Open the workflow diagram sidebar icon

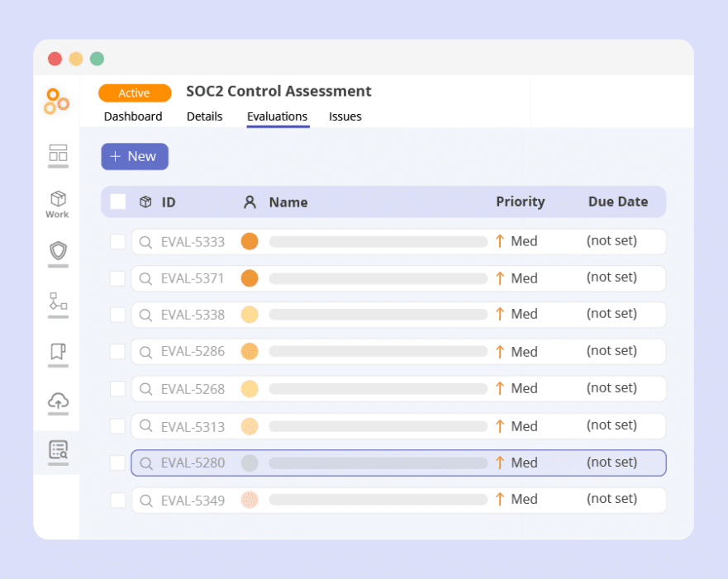pyautogui.click(x=58, y=301)
